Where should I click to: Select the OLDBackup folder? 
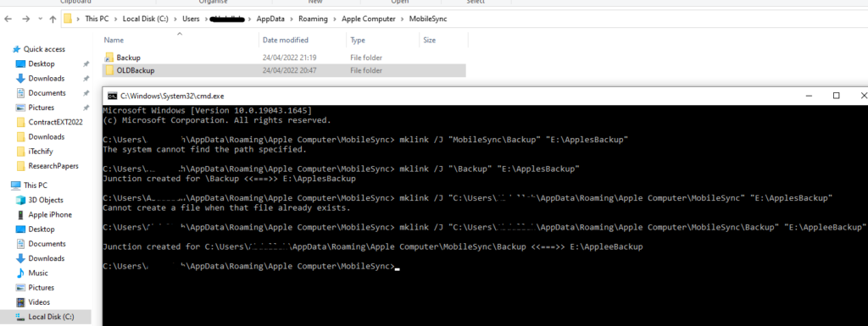[136, 70]
